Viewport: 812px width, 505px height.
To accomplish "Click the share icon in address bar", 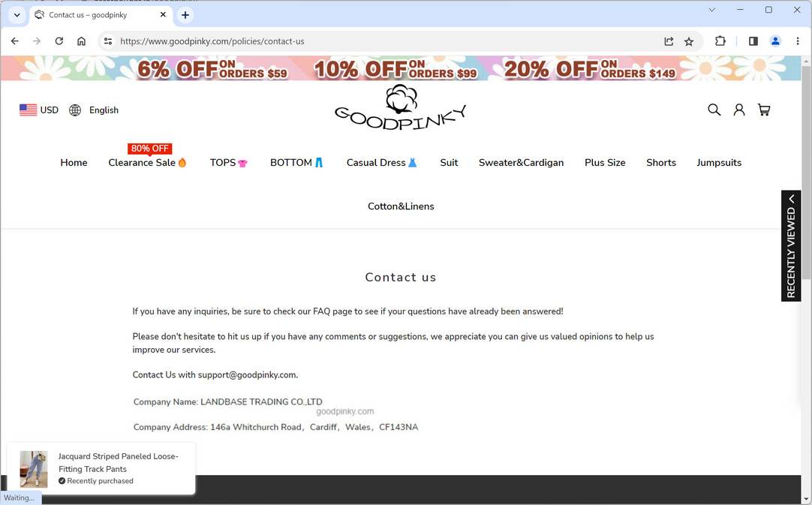I will (668, 41).
